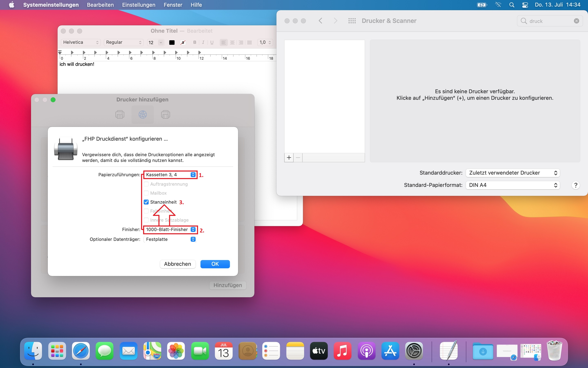
Task: Click Abbrechen to cancel configuration
Action: pyautogui.click(x=178, y=264)
